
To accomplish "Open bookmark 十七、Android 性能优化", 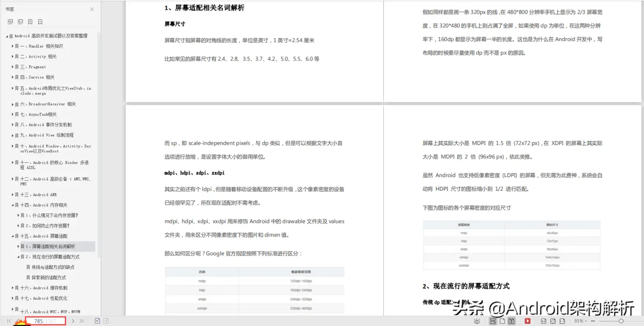I will pyautogui.click(x=44, y=298).
